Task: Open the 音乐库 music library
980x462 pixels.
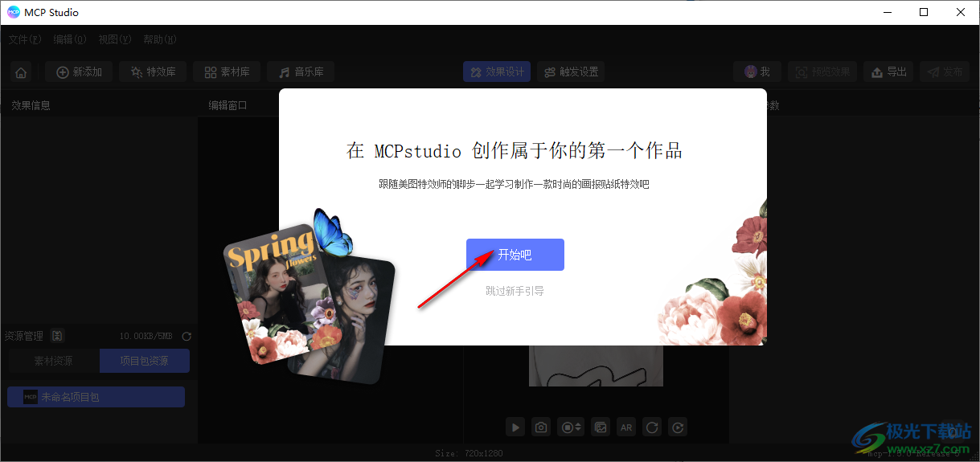Action: coord(301,72)
